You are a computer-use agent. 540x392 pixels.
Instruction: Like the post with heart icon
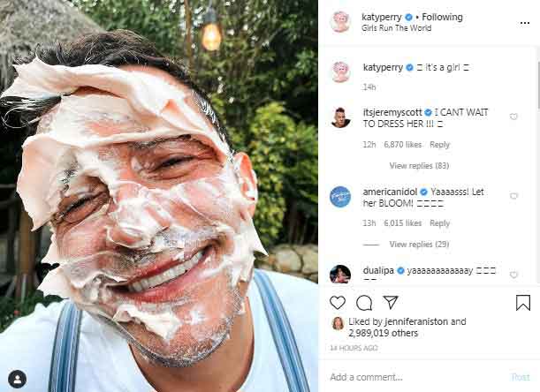point(338,303)
